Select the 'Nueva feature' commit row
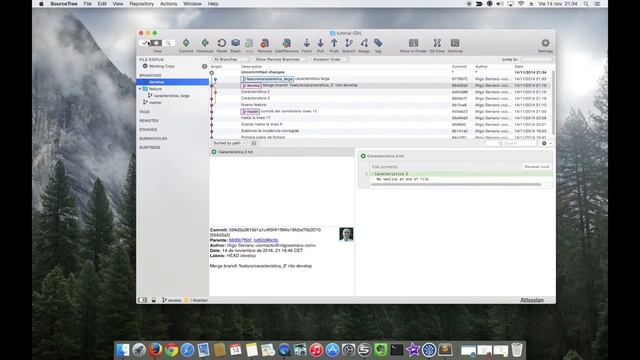Screen dimensions: 640x360 380,105
